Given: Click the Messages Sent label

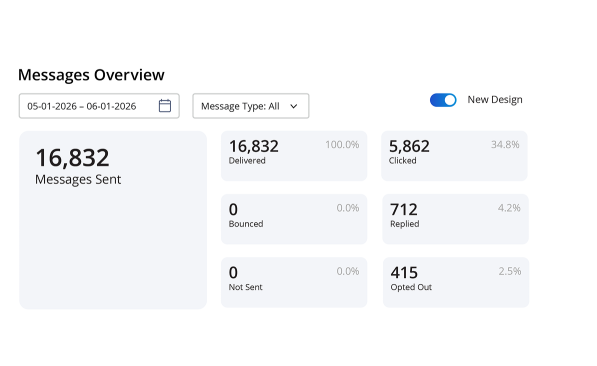Looking at the screenshot, I should [x=78, y=179].
